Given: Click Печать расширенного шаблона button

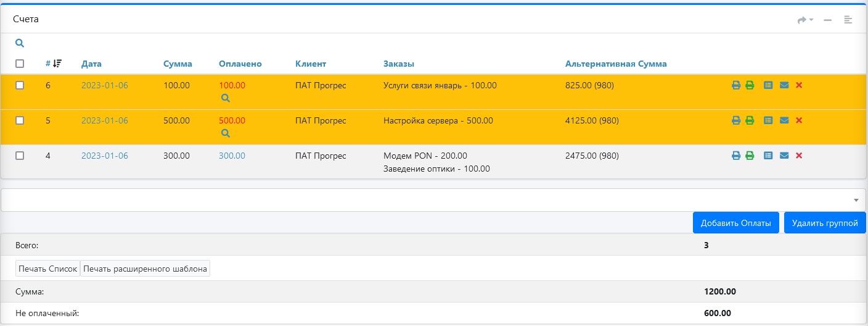Looking at the screenshot, I should tap(145, 269).
